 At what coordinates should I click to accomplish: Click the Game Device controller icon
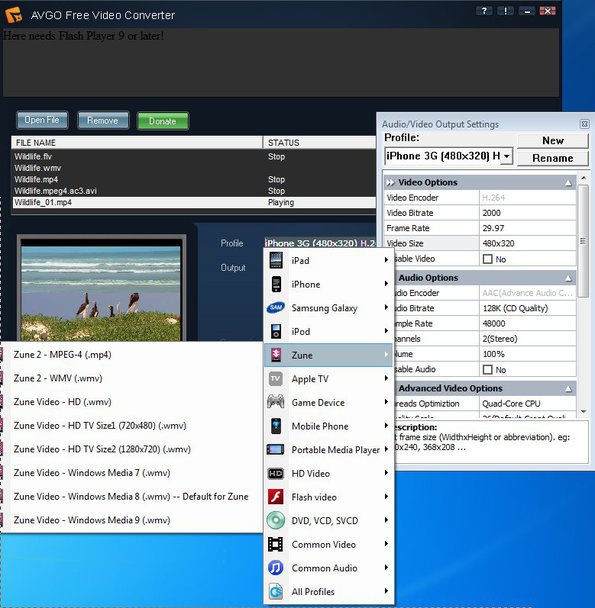tap(276, 402)
